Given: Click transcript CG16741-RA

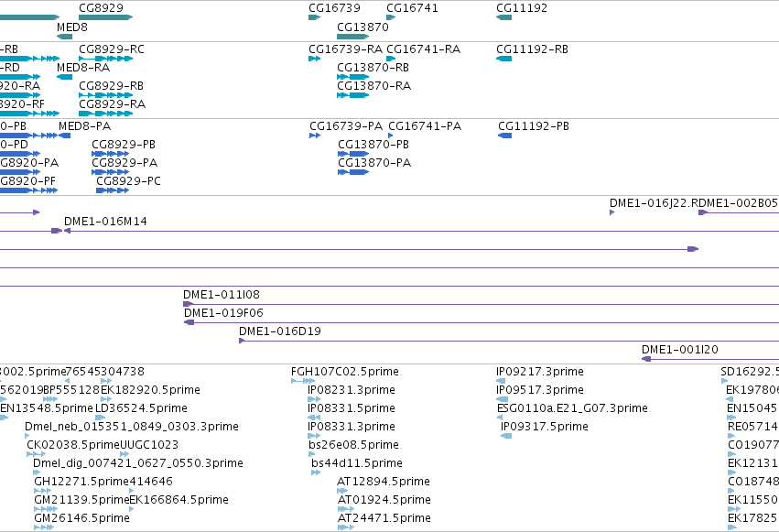Looking at the screenshot, I should (x=391, y=59).
